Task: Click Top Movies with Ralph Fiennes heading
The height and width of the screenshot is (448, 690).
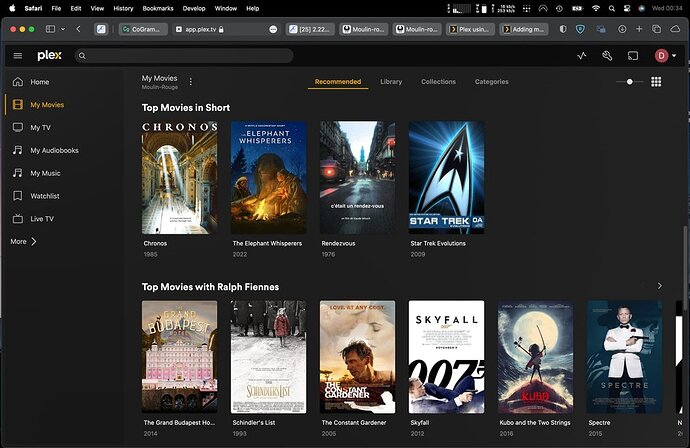Action: pos(210,287)
